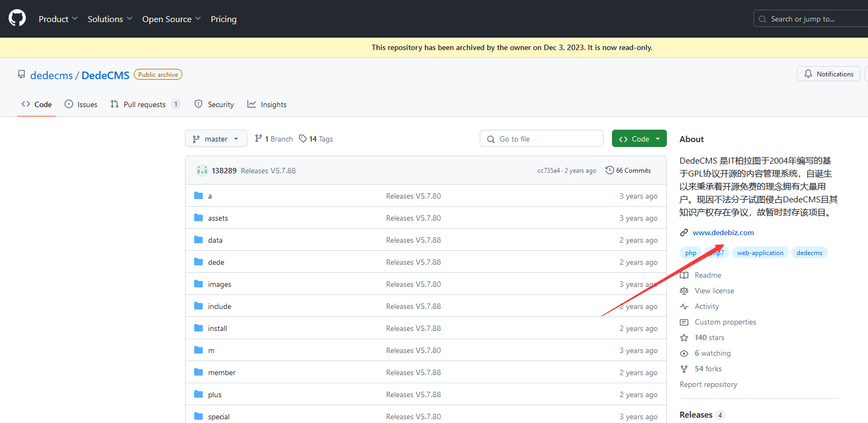868x423 pixels.
Task: Focus the Search or jump to field
Action: tap(810, 19)
